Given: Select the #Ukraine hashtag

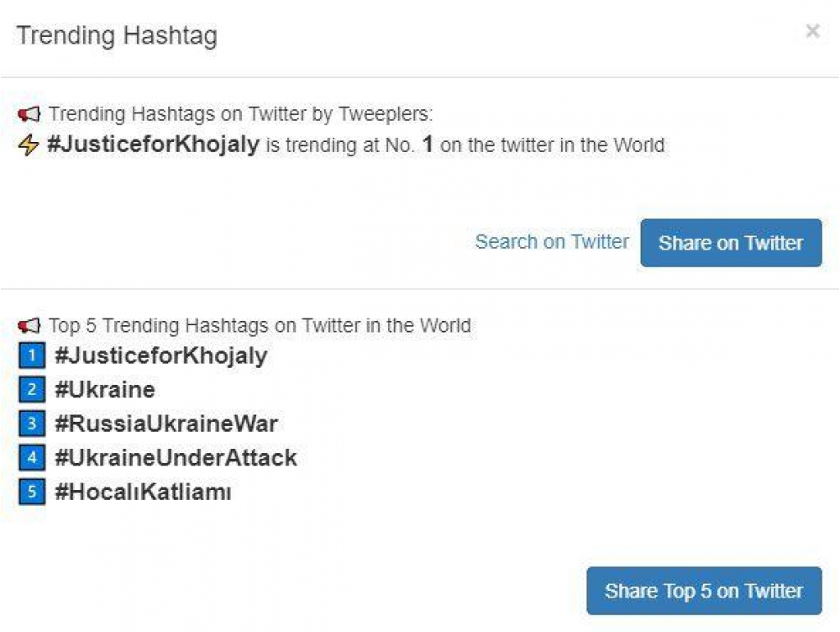Looking at the screenshot, I should 105,390.
